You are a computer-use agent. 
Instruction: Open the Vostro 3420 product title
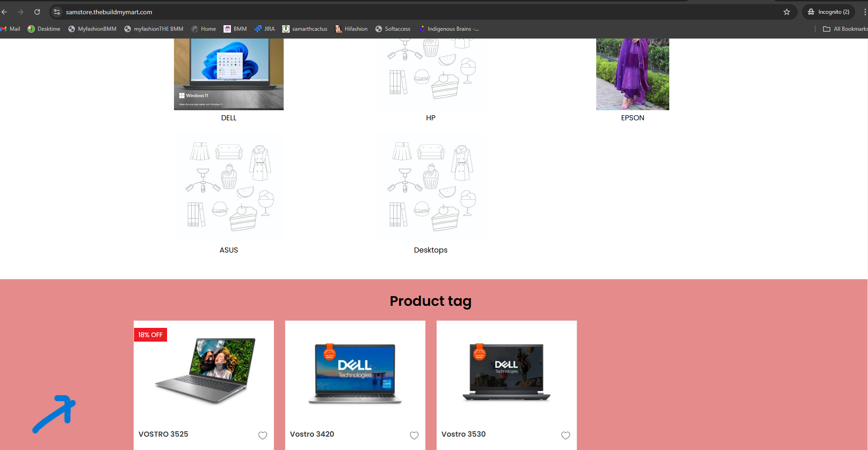pos(312,434)
